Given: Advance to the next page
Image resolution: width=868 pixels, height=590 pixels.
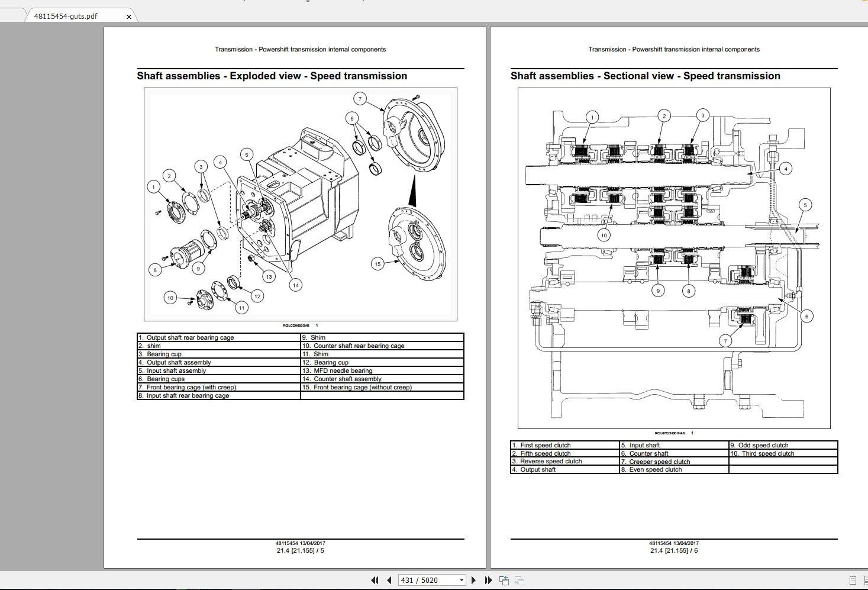Looking at the screenshot, I should coord(474,580).
